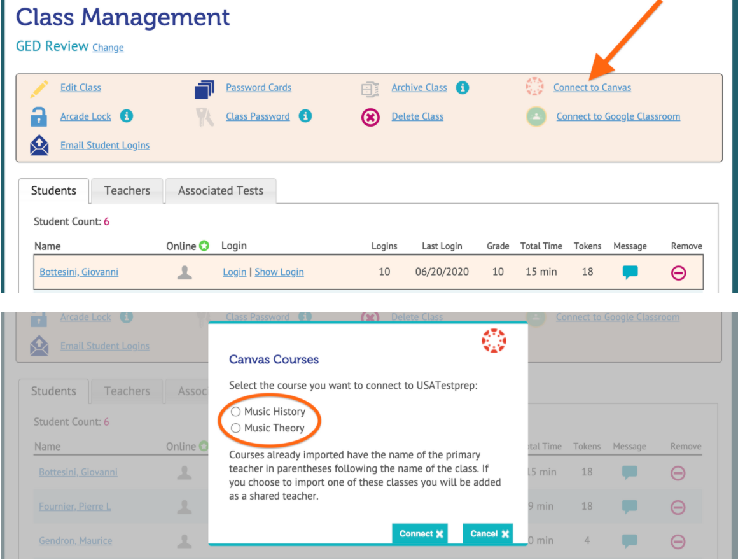
Task: Click Connect to Google Classroom link in top panel
Action: coord(618,116)
